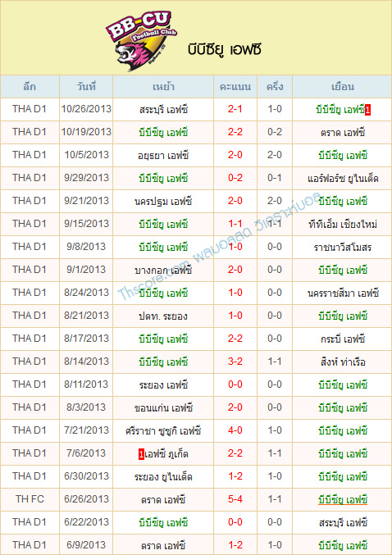392x555 pixels.
Task: Open the กระบี่ เอฟซี team
Action: point(343,339)
